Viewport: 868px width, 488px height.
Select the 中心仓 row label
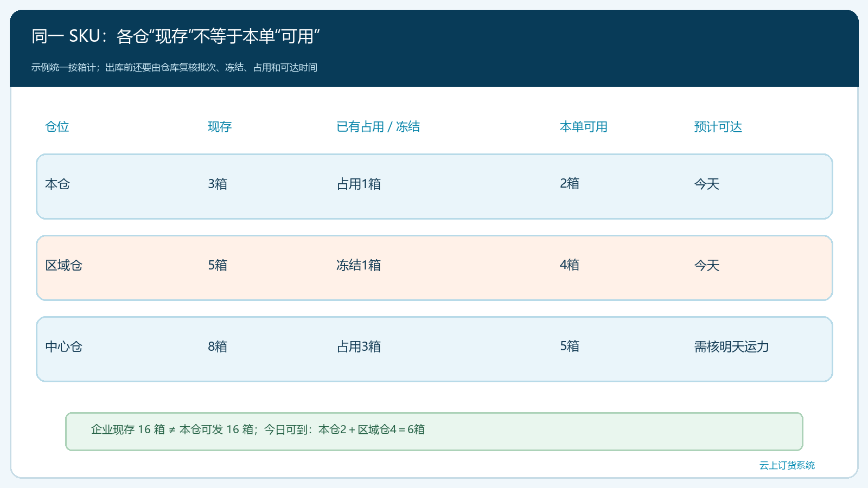pyautogui.click(x=64, y=347)
